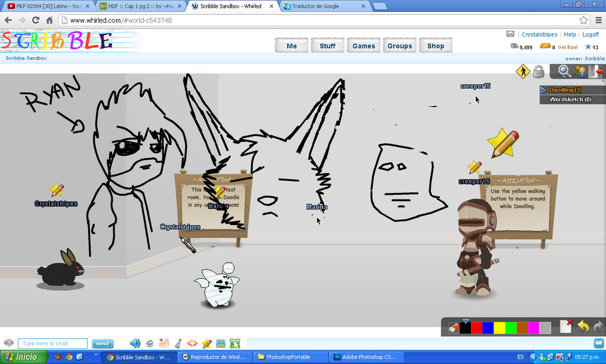Open the Groups menu

click(x=399, y=46)
